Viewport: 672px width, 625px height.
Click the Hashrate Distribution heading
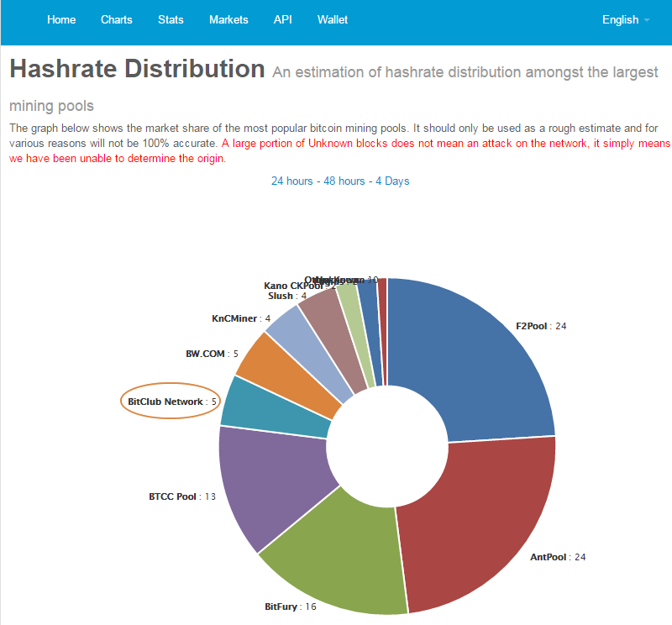click(138, 69)
